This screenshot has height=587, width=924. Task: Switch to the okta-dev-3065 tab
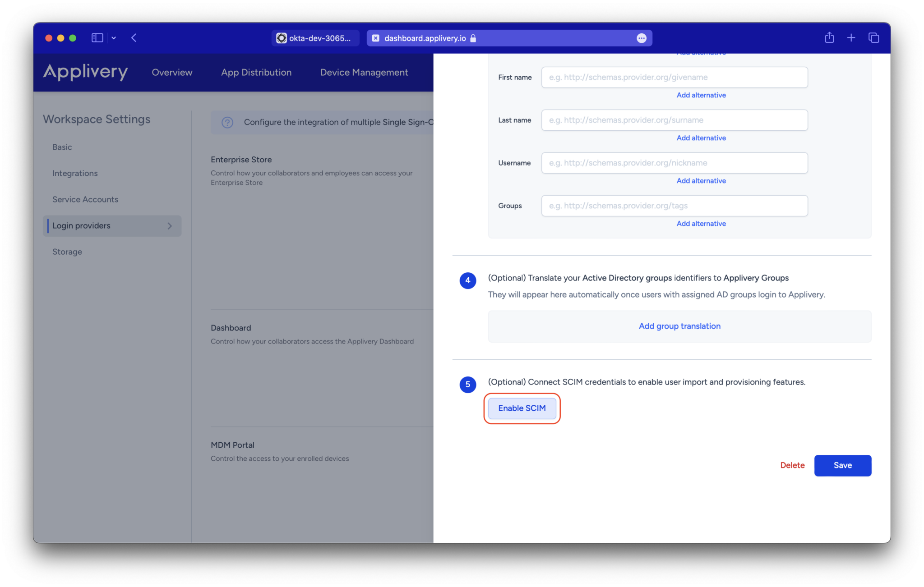pos(315,38)
